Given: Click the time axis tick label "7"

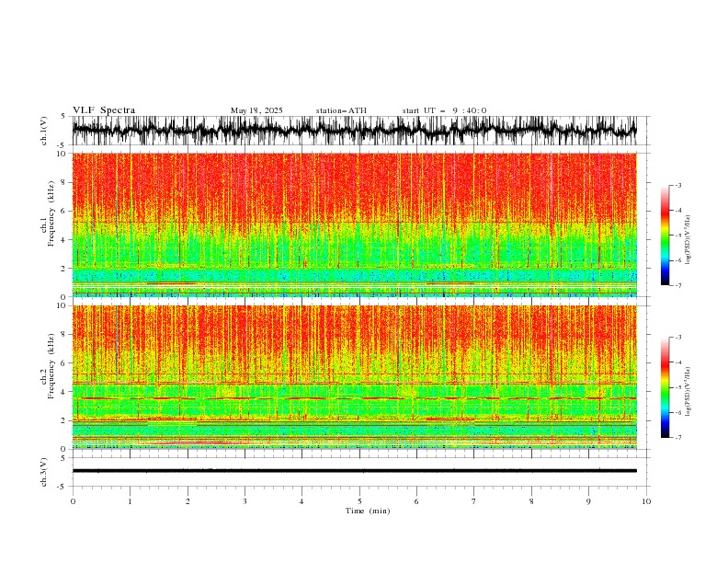Looking at the screenshot, I should point(474,501).
